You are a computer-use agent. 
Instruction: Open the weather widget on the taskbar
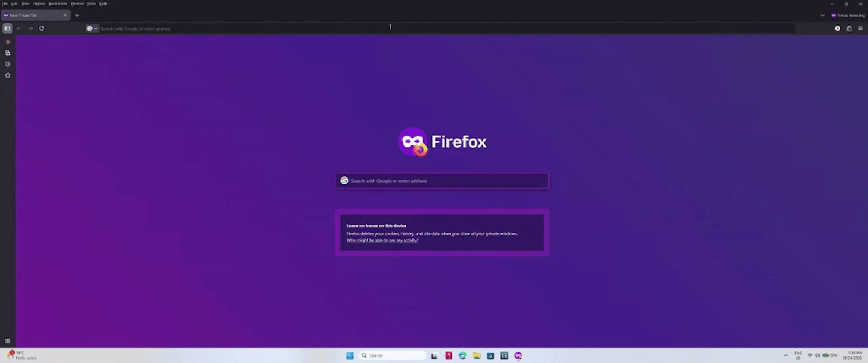(x=22, y=355)
